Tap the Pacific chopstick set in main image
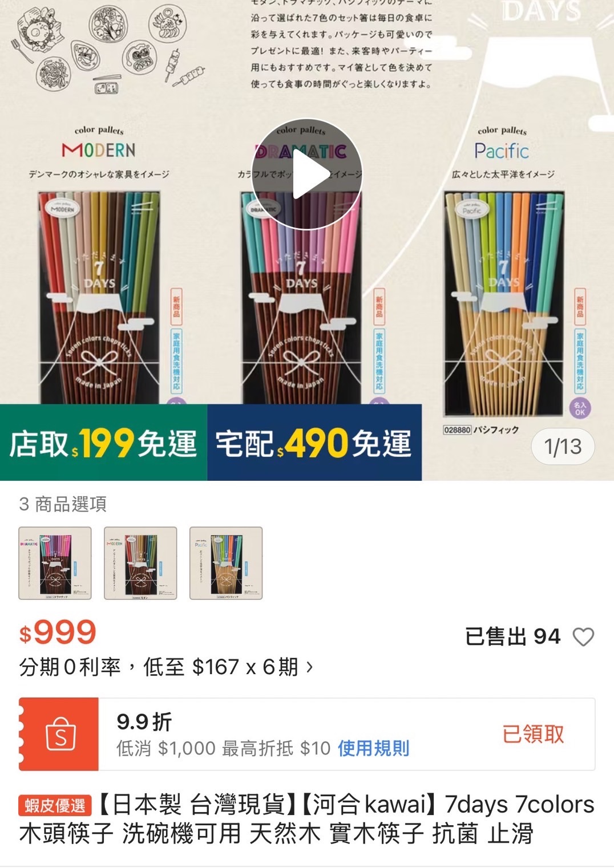Image resolution: width=614 pixels, height=868 pixels. click(x=503, y=302)
